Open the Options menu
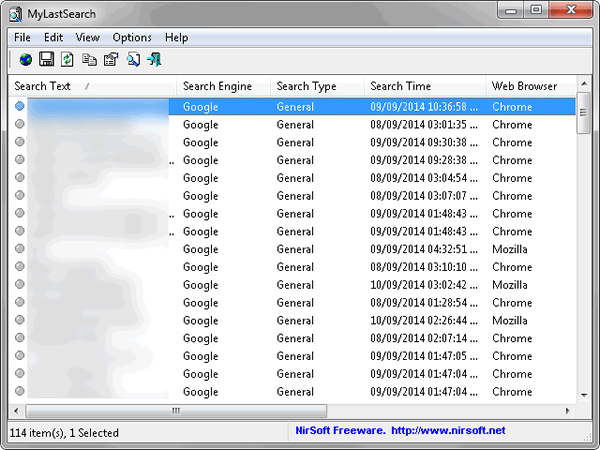This screenshot has width=600, height=450. click(x=132, y=38)
